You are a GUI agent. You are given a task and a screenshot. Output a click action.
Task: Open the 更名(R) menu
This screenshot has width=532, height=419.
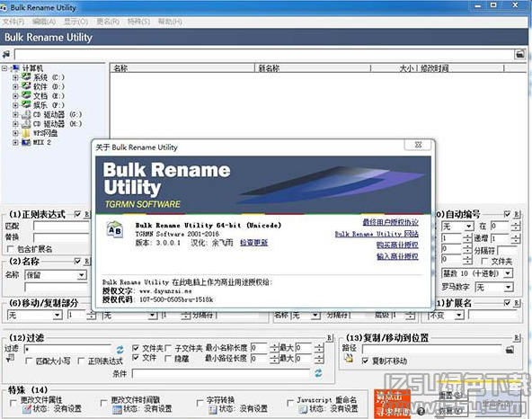pyautogui.click(x=108, y=22)
